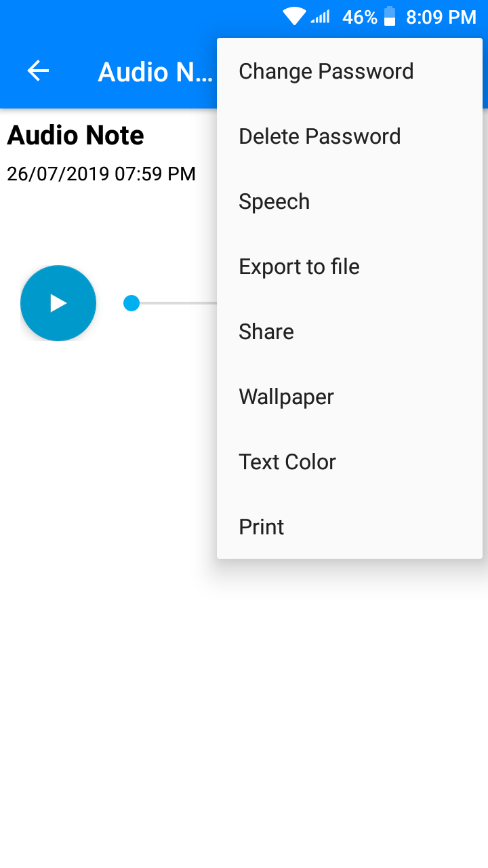Select Export to file

(350, 267)
